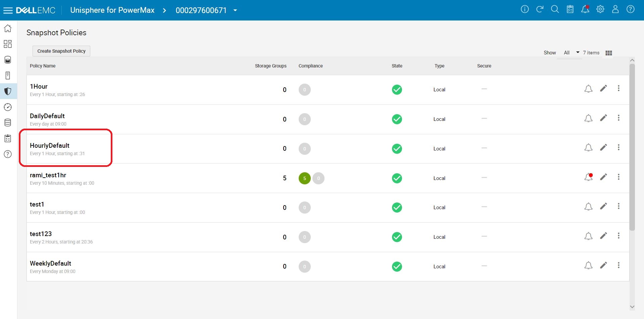Open the search icon in header
This screenshot has height=319, width=644.
(555, 9)
